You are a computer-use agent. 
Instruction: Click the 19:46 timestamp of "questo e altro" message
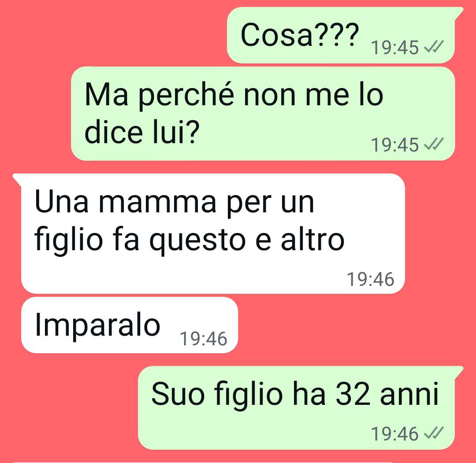(370, 279)
